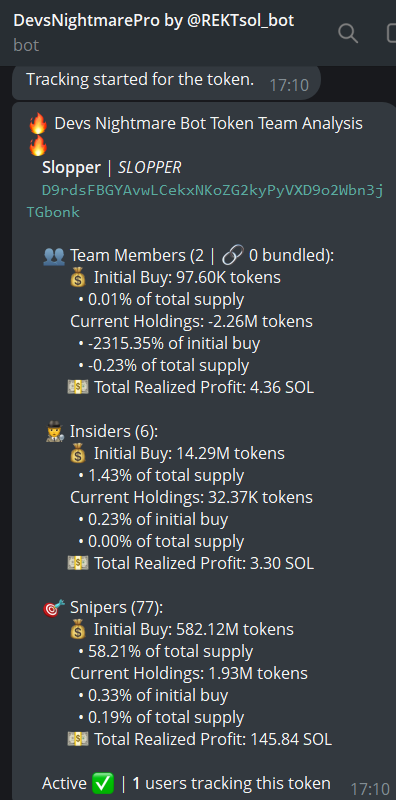
Task: Click the Snipers target emoji
Action: (x=55, y=608)
